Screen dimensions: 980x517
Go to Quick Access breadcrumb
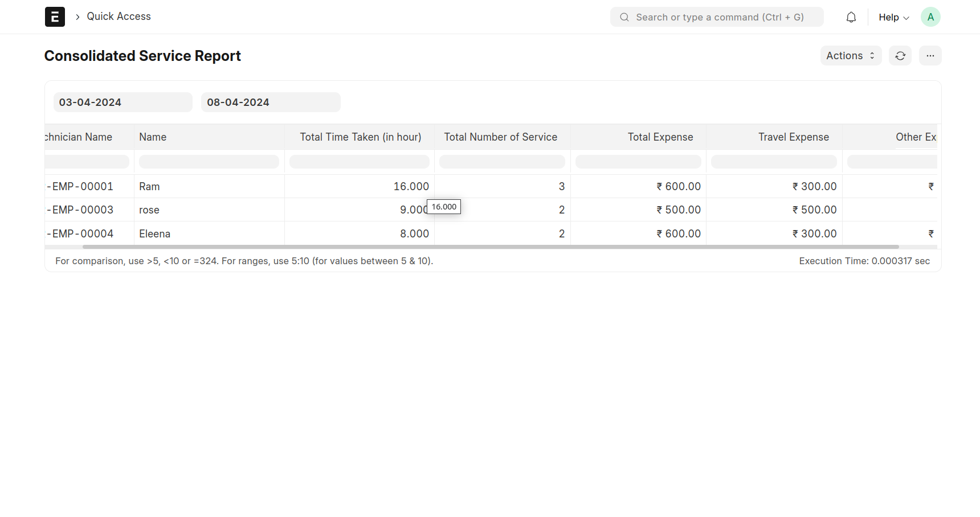(119, 17)
